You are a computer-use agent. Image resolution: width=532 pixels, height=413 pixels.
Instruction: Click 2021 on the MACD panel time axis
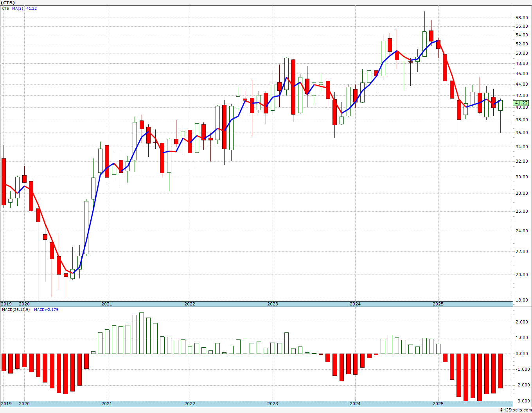[107, 404]
